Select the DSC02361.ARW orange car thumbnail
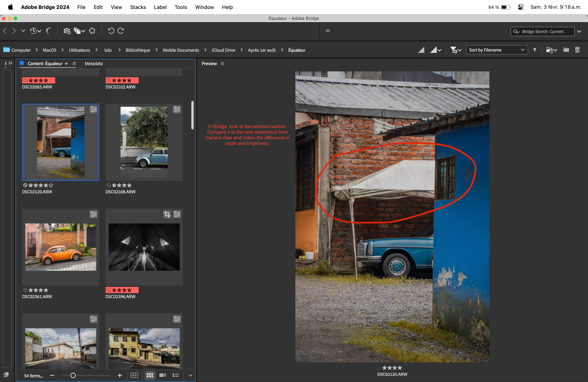 tap(60, 247)
